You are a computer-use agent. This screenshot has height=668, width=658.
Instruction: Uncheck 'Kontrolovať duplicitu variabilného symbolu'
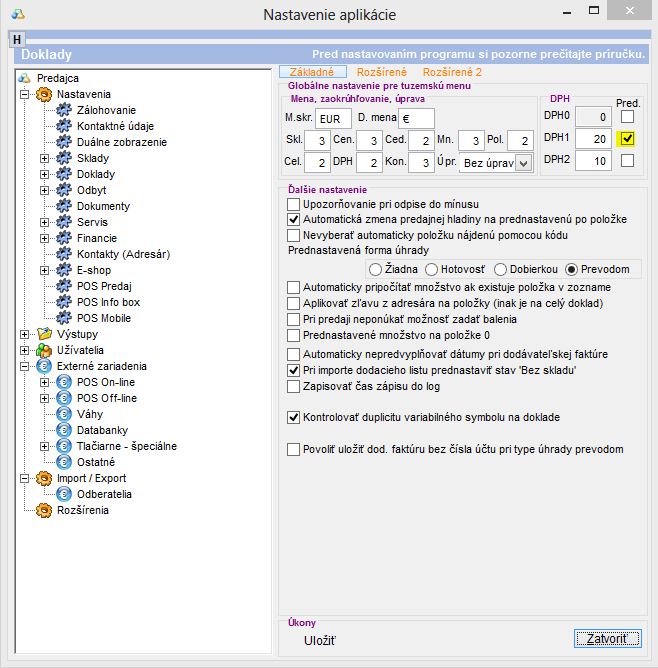tap(294, 417)
